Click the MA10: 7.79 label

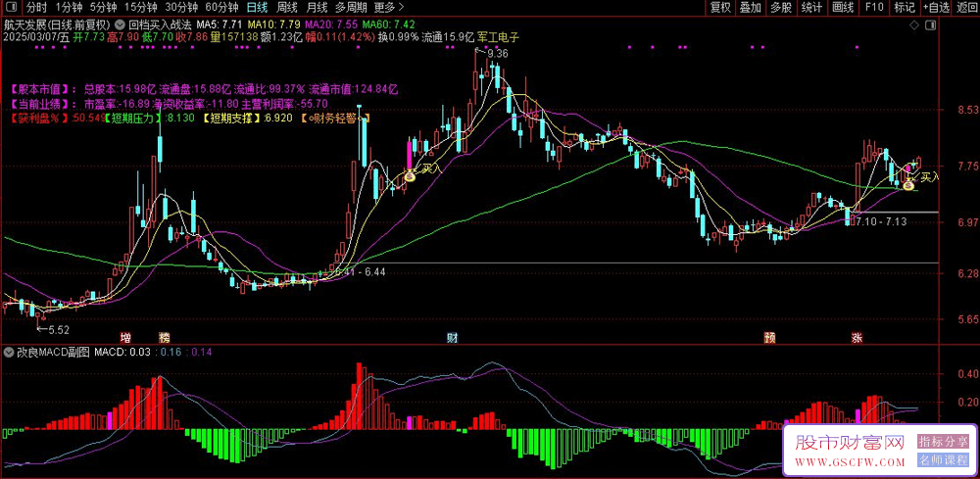tap(273, 25)
